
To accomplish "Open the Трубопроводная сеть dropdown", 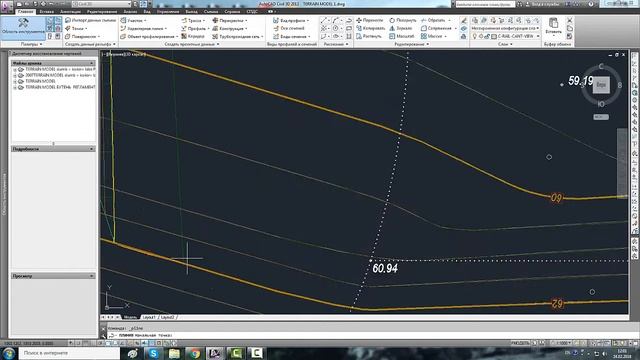I will click(x=238, y=37).
